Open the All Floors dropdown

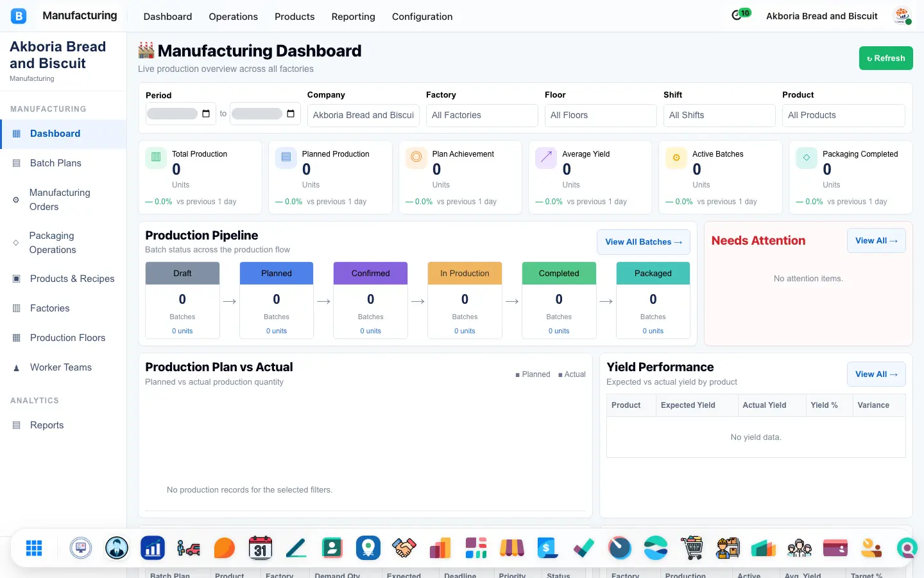pyautogui.click(x=601, y=116)
